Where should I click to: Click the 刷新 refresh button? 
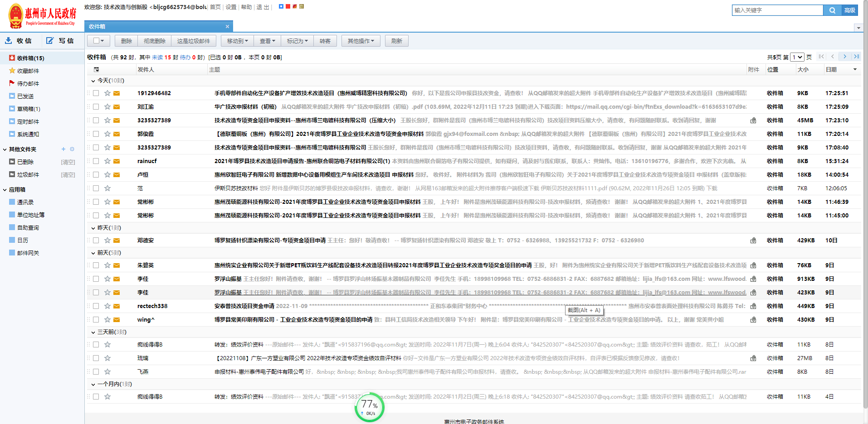click(x=396, y=41)
